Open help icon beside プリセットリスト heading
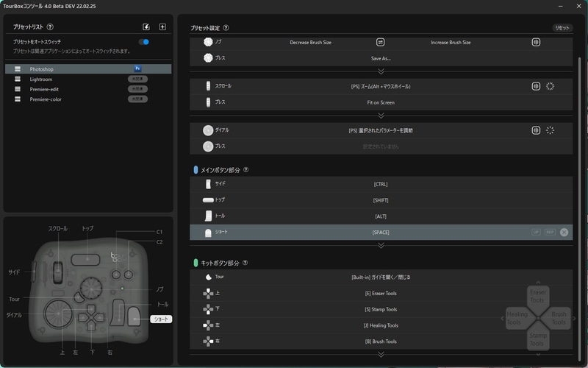588x368 pixels. (50, 27)
